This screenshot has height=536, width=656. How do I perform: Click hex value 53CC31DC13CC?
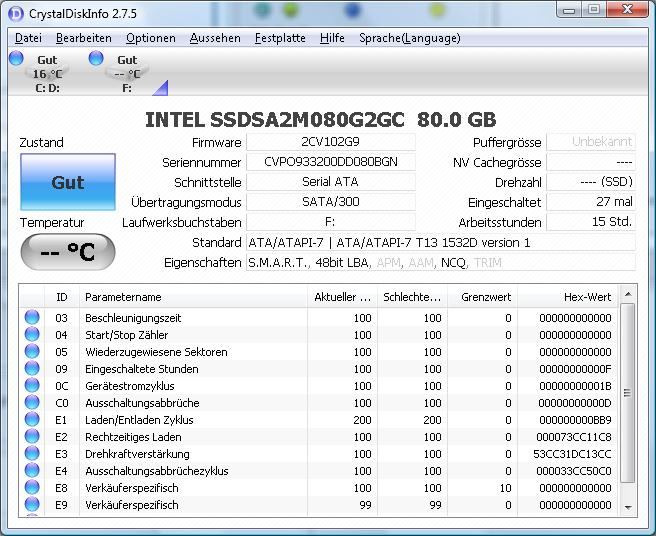click(x=572, y=454)
